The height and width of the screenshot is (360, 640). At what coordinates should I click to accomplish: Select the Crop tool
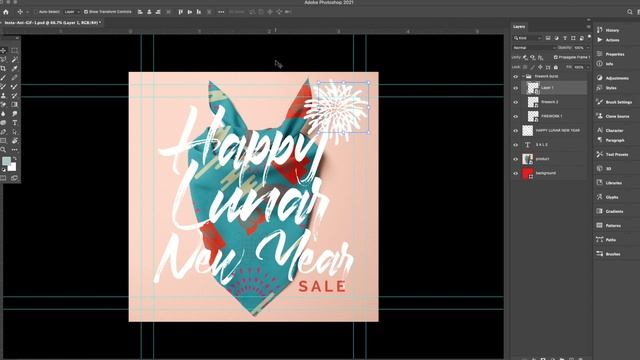(3, 69)
